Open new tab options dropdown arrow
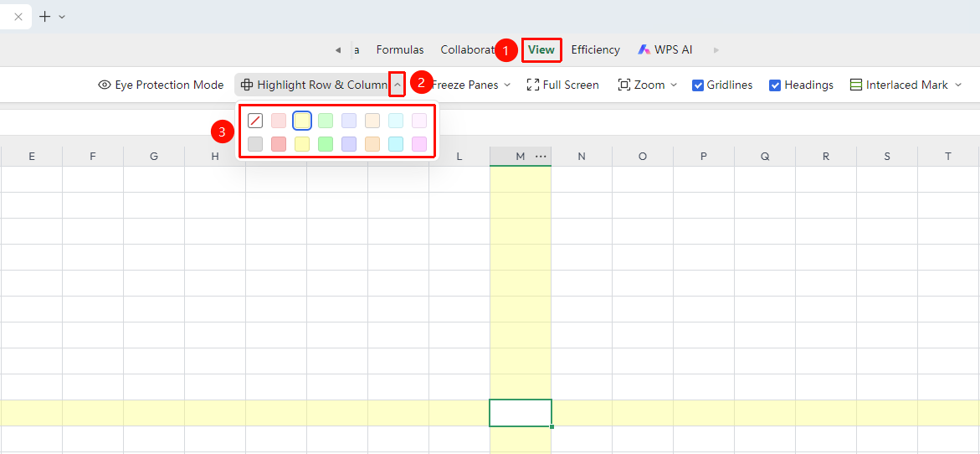Screen dimensions: 980x454 62,17
